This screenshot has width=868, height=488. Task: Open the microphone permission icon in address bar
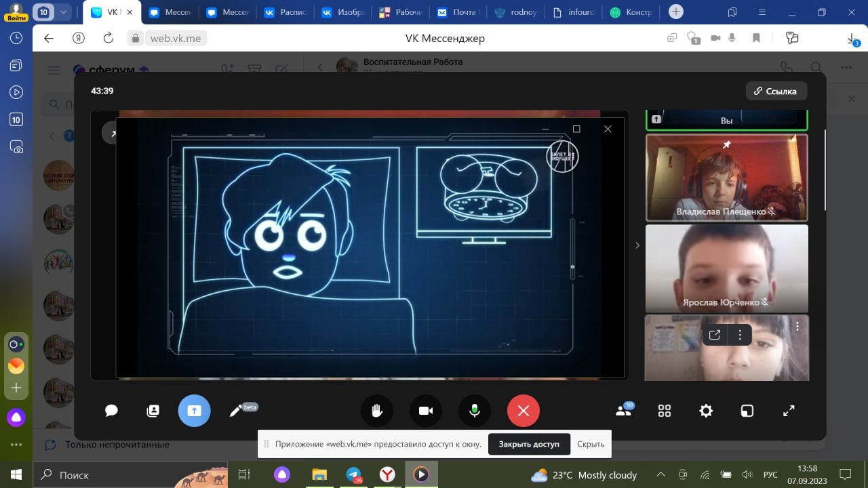[x=732, y=39]
